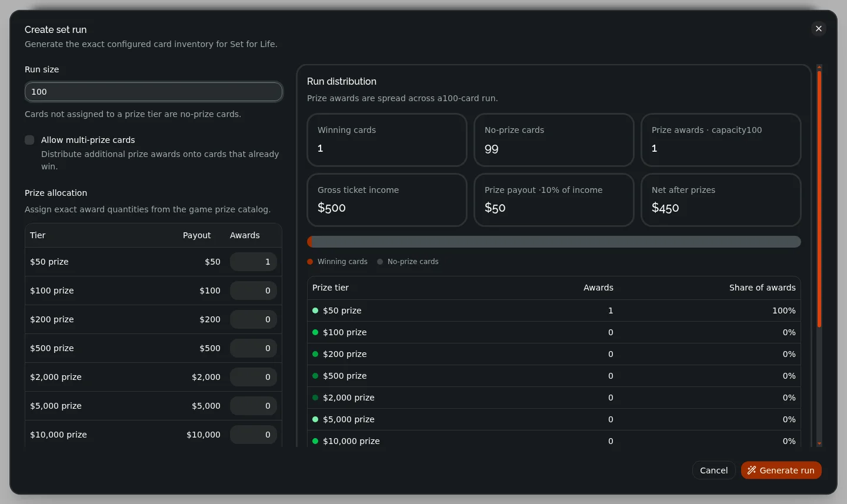The image size is (847, 504).
Task: Click the winning versus no-prize distribution bar
Action: click(x=554, y=242)
